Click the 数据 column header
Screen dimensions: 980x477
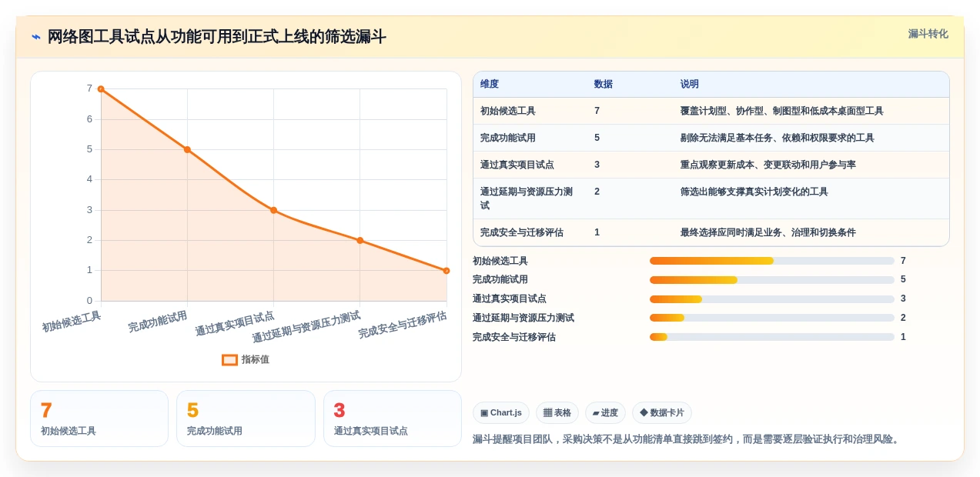604,84
